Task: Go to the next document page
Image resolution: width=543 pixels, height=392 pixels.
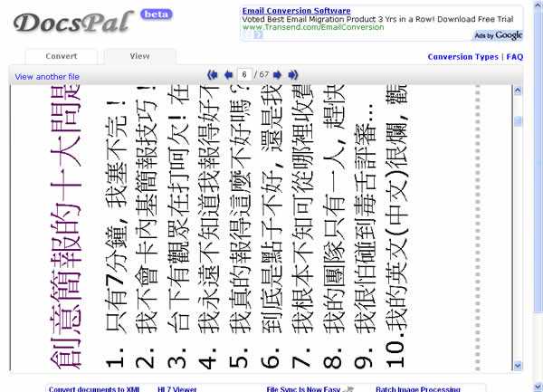Action: click(x=277, y=74)
